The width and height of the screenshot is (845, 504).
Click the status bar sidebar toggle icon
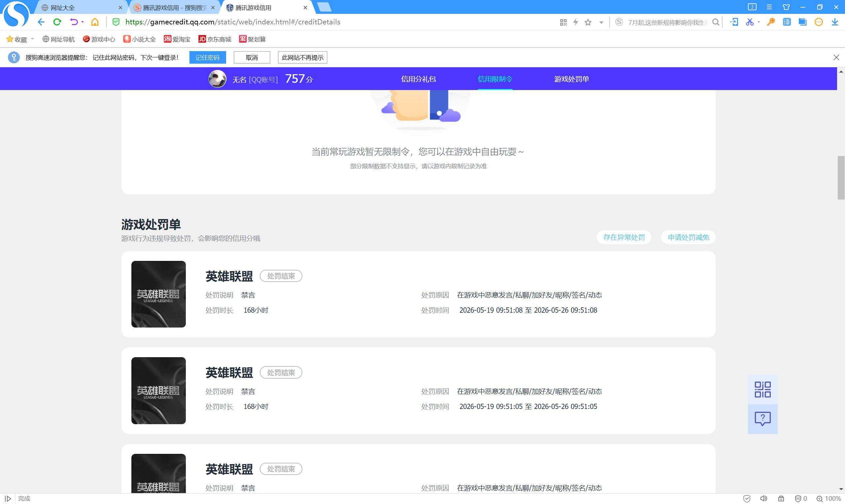(x=8, y=499)
